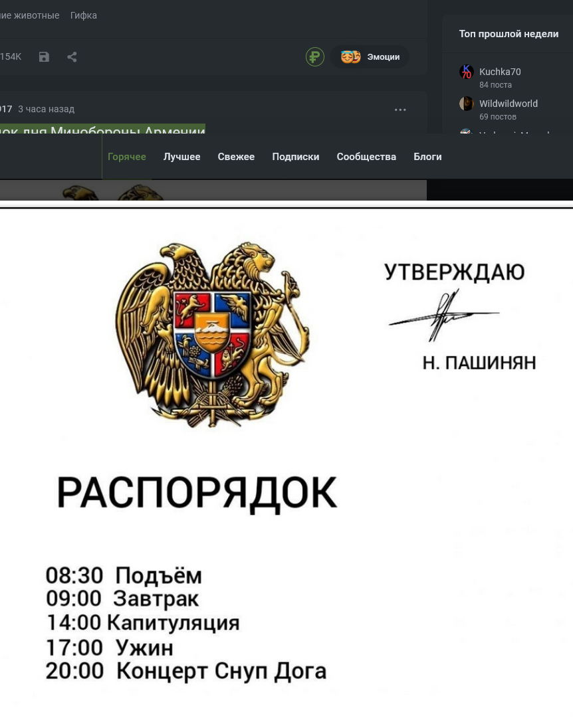Open the Подписки tab
Screen dimensions: 573x728
[296, 157]
